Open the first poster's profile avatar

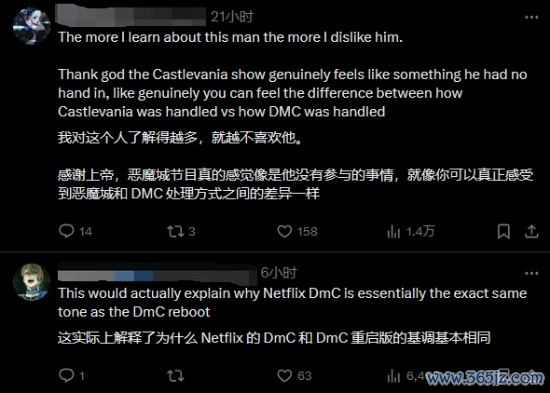[x=32, y=26]
